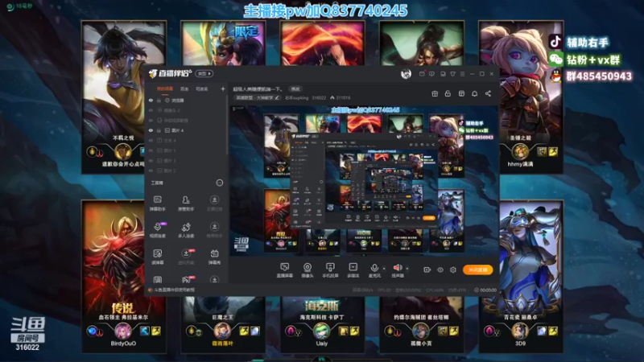
Task: Open the gift box icon
Action: [x=435, y=93]
